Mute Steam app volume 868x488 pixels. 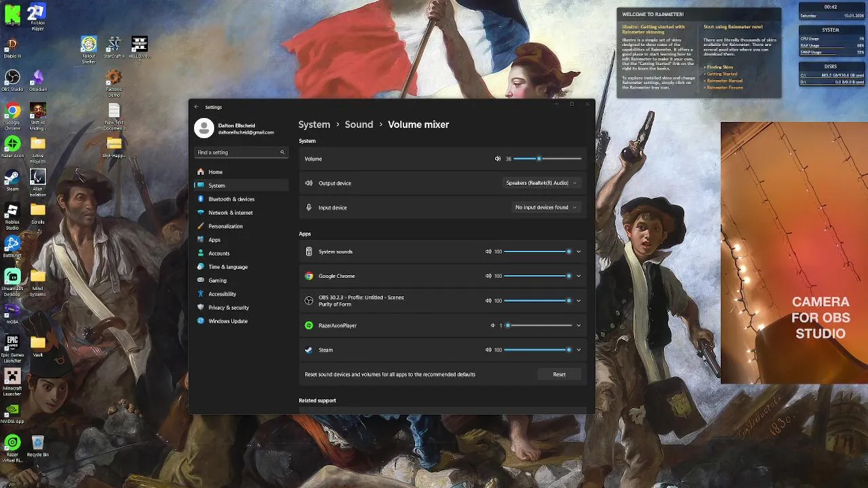(x=488, y=350)
